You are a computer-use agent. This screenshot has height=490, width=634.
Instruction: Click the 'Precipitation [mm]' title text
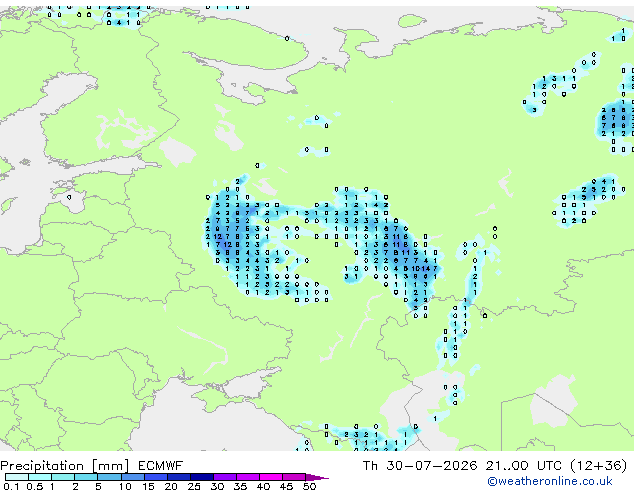coord(65,466)
